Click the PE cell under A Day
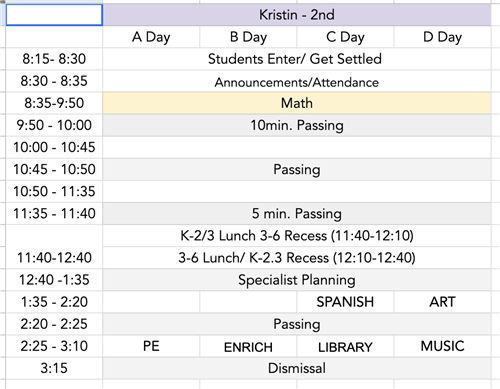 pyautogui.click(x=151, y=346)
